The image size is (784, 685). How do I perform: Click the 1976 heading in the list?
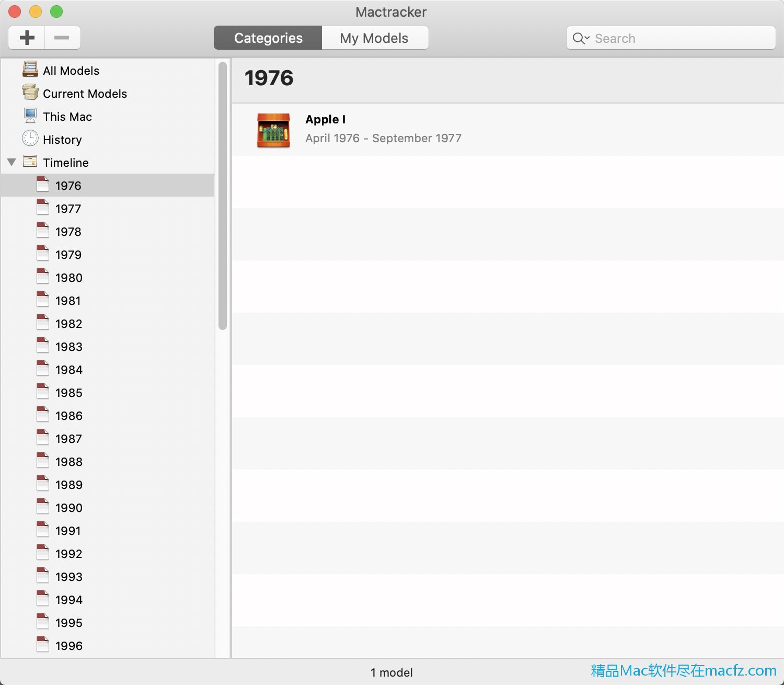click(269, 78)
